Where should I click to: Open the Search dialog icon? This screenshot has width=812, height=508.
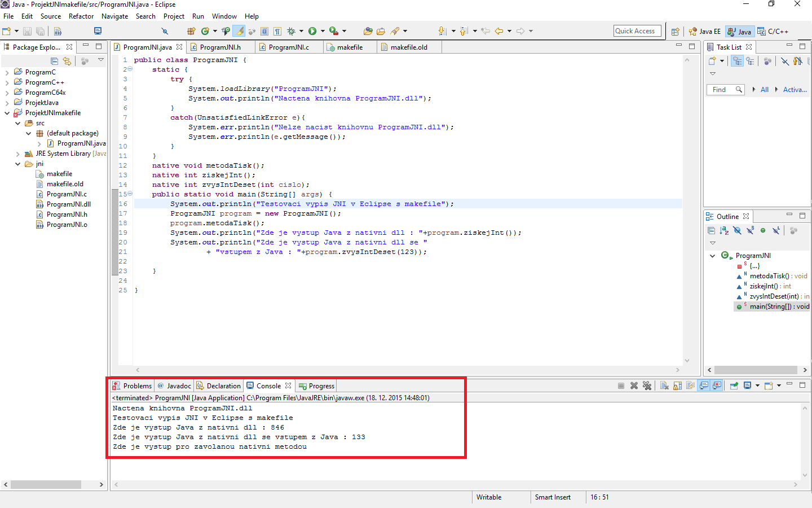[165, 31]
